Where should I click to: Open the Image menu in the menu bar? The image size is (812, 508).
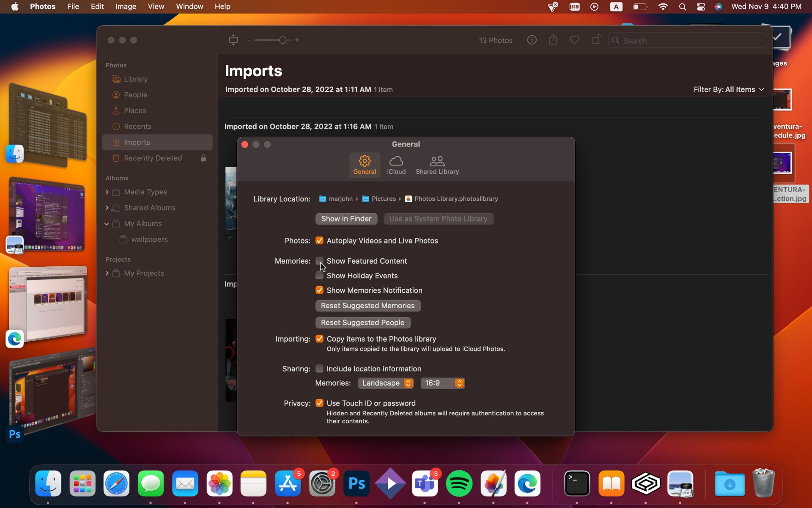(x=126, y=6)
